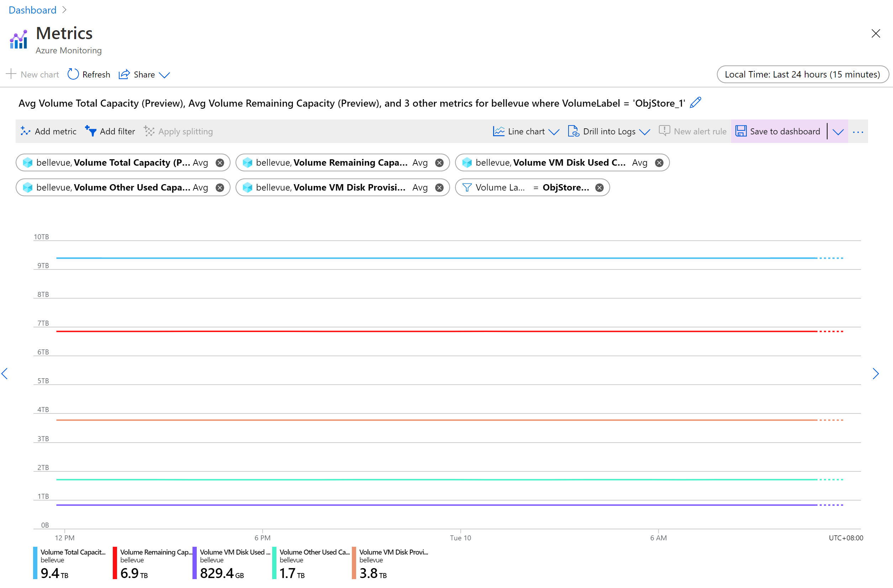893x588 pixels.
Task: Remove the Volume Remaining Capacity filter
Action: click(x=440, y=163)
